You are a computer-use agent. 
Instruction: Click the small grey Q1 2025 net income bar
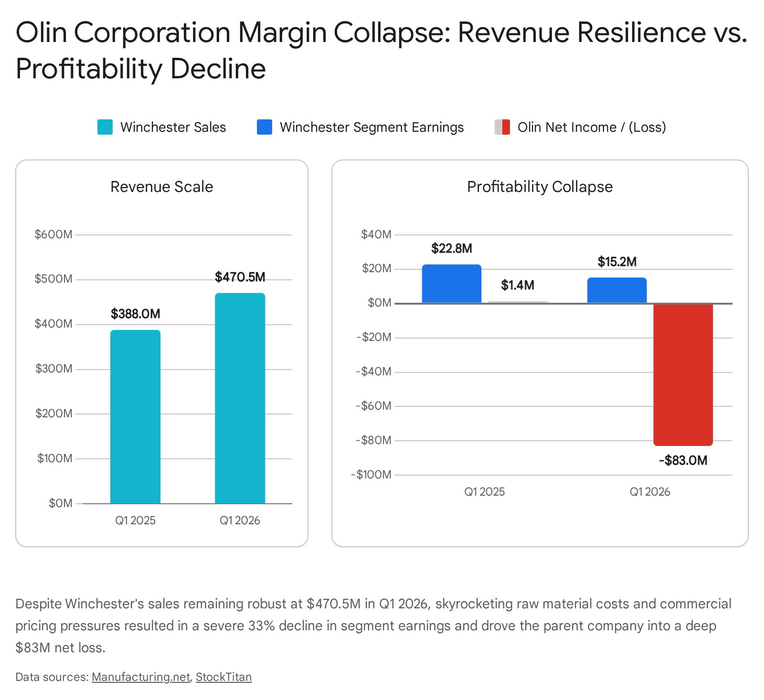518,302
